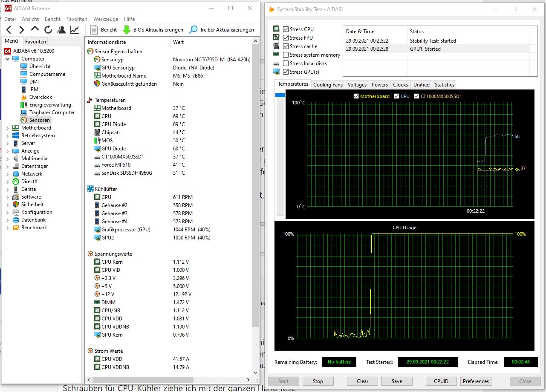Click the graph chart toolbar icon
The height and width of the screenshot is (392, 546).
coord(75,30)
